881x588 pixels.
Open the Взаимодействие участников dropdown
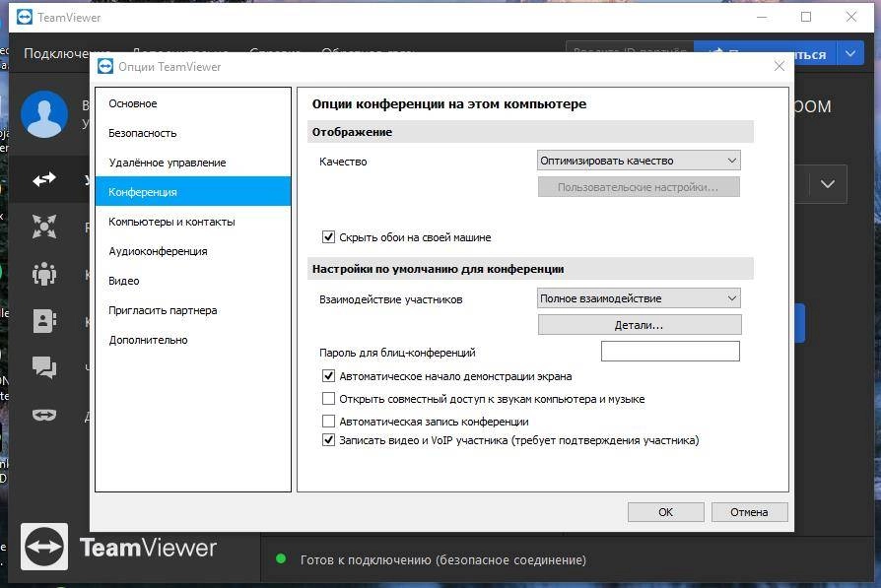click(x=639, y=298)
